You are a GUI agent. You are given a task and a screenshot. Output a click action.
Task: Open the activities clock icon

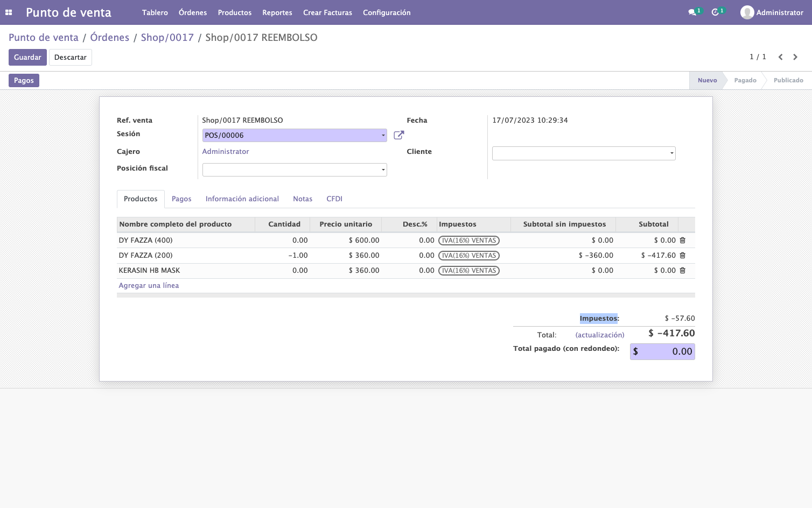[715, 12]
